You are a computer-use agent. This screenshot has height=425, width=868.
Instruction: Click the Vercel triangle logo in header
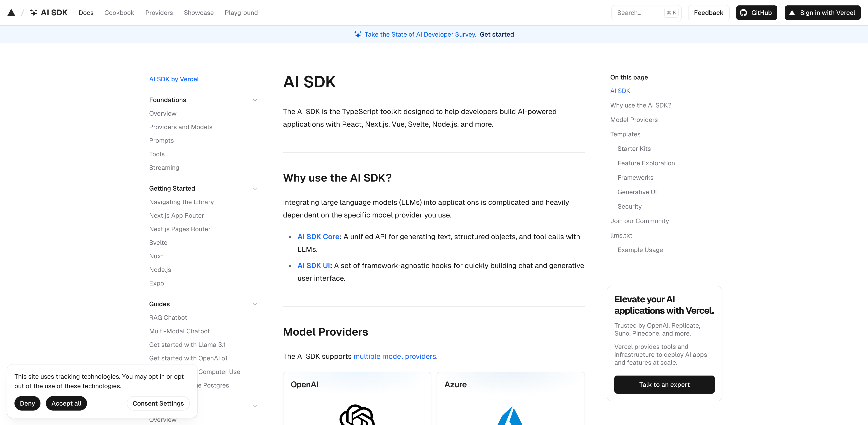click(11, 13)
